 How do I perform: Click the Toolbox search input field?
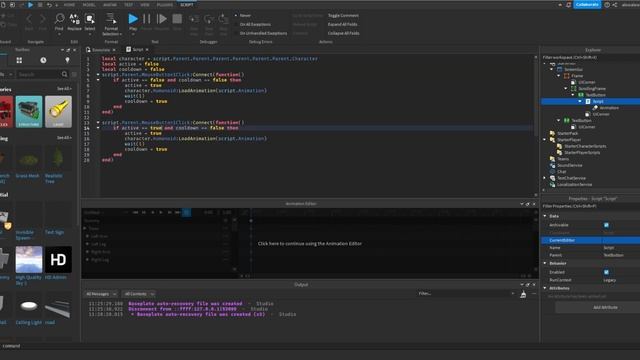pos(38,74)
